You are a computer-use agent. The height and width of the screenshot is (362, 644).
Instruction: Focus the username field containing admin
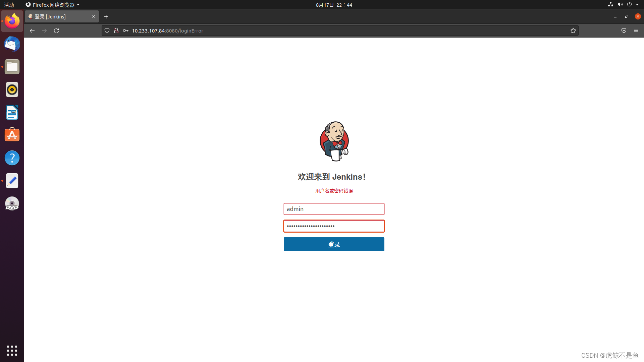click(334, 209)
